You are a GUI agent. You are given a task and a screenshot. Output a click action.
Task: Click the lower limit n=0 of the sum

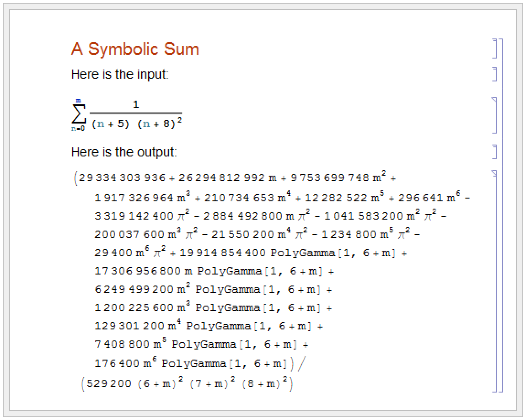tap(78, 129)
